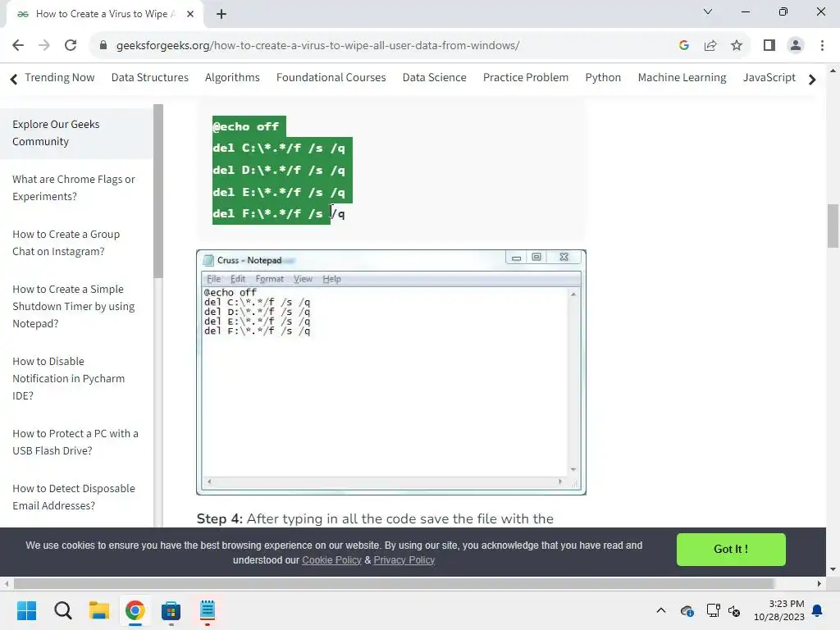Click the scroll-right arrow of horizontal scrollbar
The image size is (840, 630).
819,583
